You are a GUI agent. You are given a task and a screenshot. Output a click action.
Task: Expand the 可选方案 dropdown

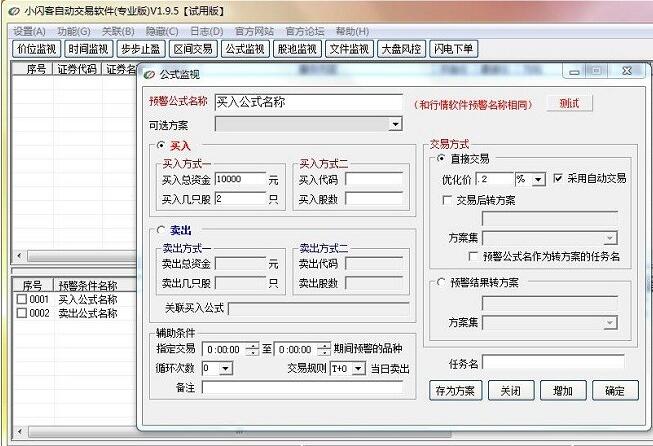[395, 124]
